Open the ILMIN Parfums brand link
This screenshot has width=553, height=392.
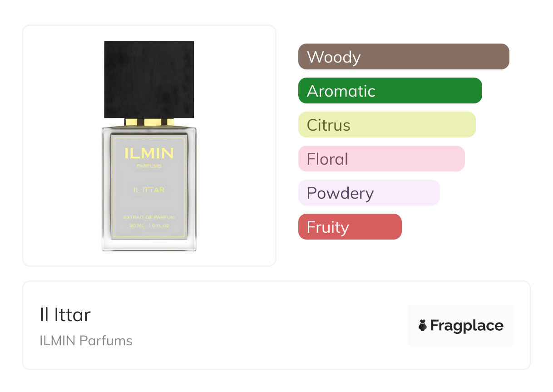pyautogui.click(x=86, y=341)
